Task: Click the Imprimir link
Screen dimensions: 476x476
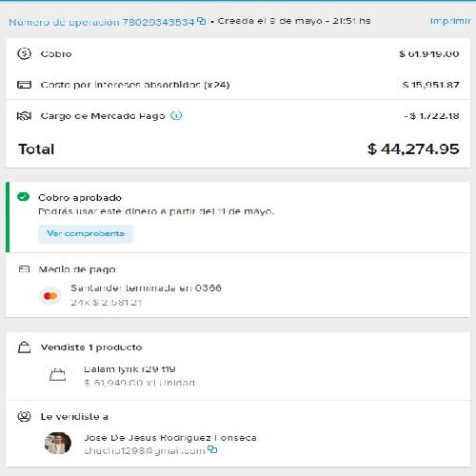Action: (x=450, y=21)
